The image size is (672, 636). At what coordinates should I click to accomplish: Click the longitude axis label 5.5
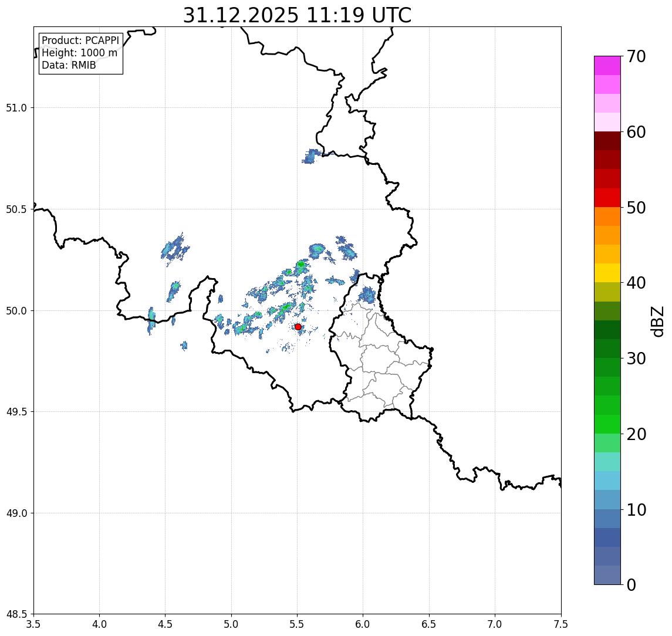click(298, 624)
